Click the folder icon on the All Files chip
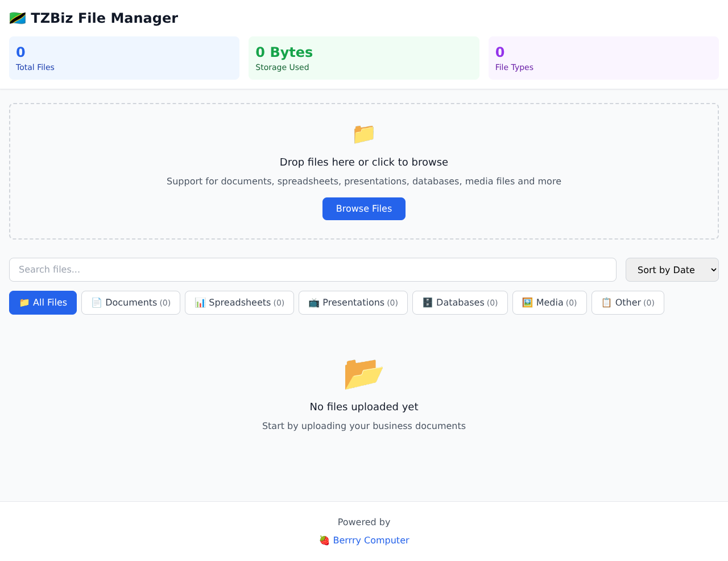This screenshot has height=561, width=728. pyautogui.click(x=24, y=302)
